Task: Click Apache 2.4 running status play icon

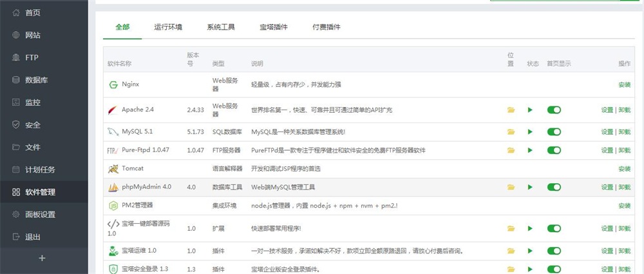Action: click(530, 110)
